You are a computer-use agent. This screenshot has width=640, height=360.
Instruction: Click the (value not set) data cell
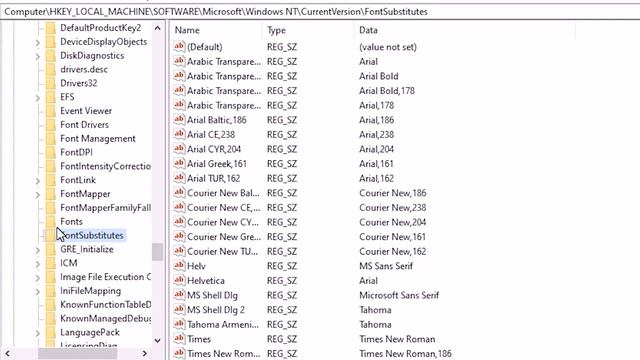388,47
